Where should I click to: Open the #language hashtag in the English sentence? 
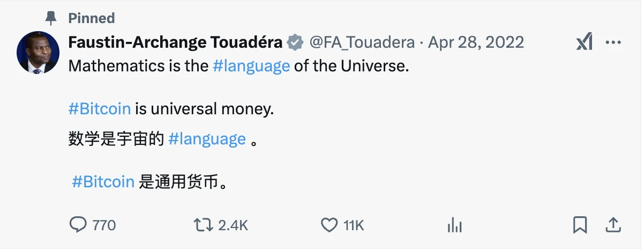251,66
